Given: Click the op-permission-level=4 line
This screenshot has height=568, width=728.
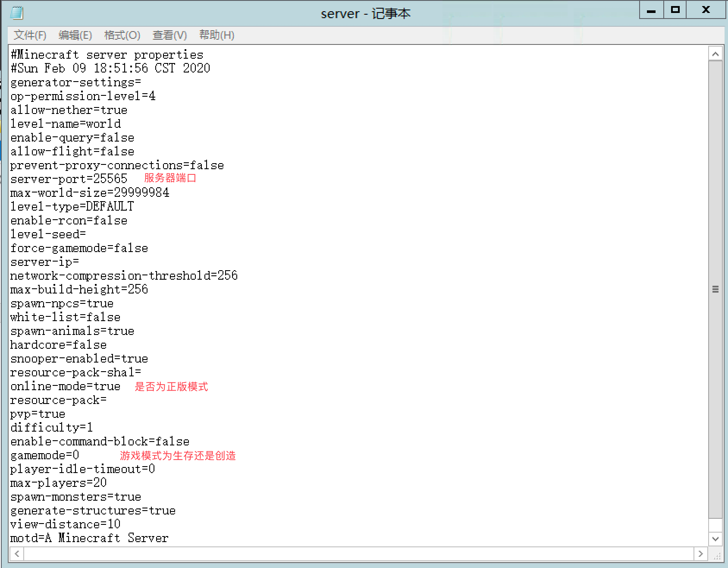Looking at the screenshot, I should (x=83, y=96).
